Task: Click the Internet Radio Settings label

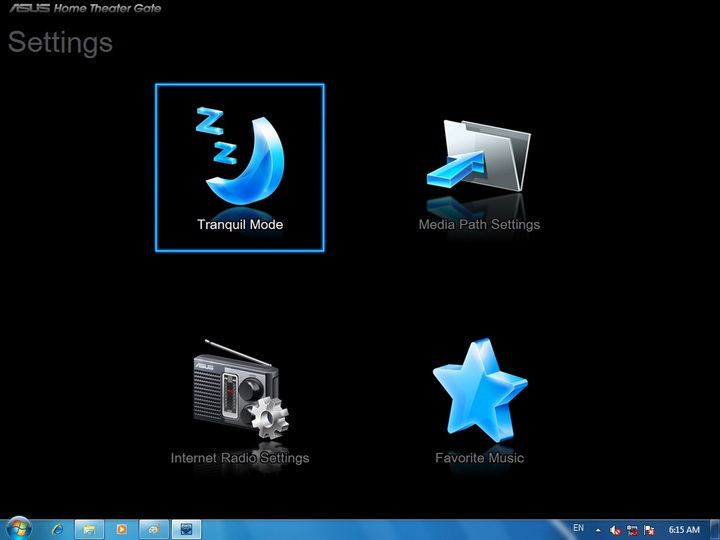Action: [x=240, y=458]
